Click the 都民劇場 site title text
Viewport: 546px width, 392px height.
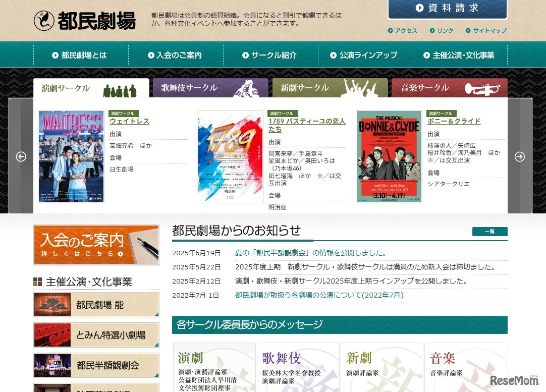coord(97,21)
